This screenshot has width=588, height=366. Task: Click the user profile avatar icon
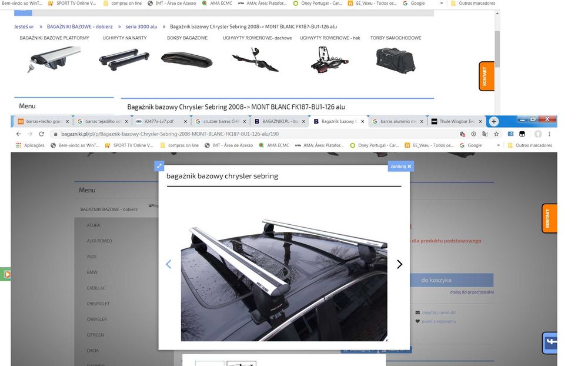click(x=538, y=134)
